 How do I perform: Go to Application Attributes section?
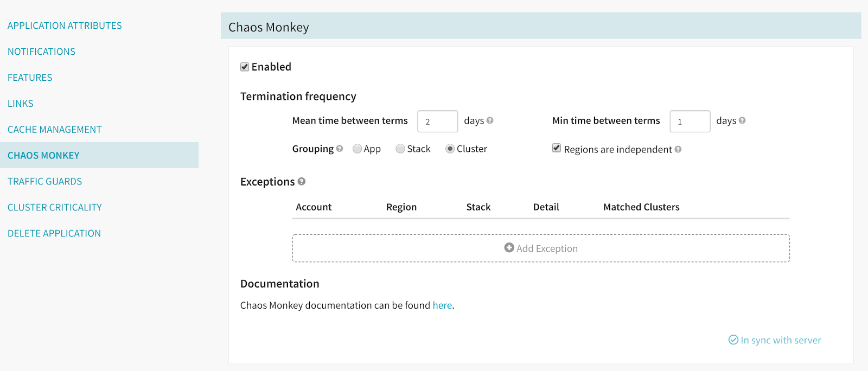tap(65, 25)
